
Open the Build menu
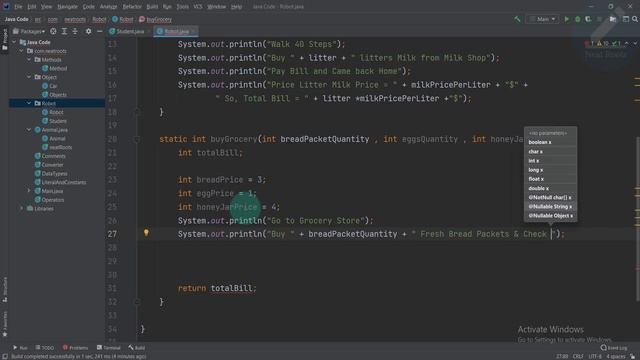point(152,7)
